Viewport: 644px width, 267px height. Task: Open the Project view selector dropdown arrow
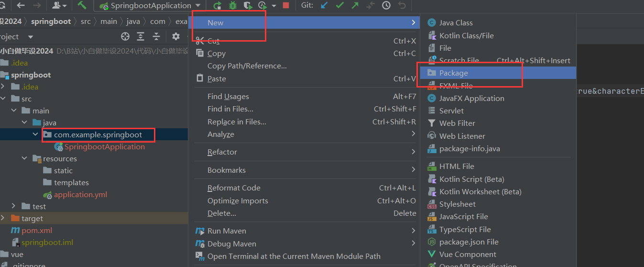click(31, 37)
